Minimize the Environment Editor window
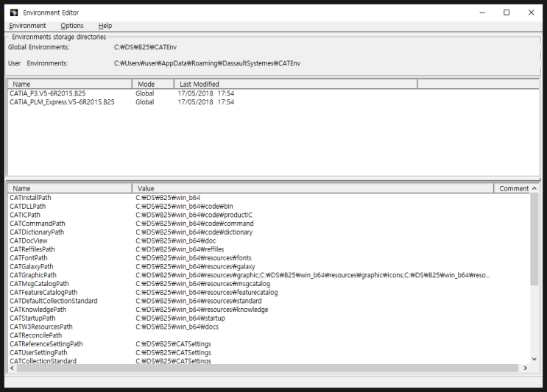Screen dimensions: 547x392 click(482, 13)
